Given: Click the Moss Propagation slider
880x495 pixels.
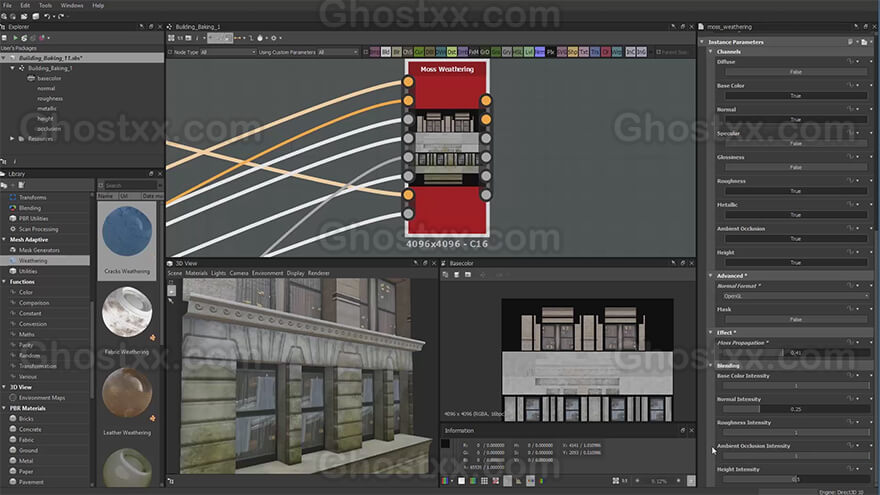Looking at the screenshot, I should point(796,353).
